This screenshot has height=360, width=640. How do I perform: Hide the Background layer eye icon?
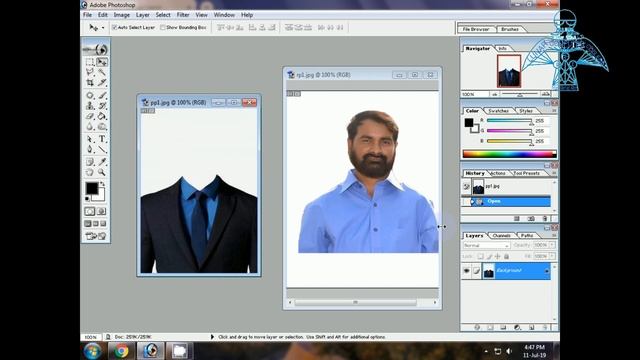coord(467,271)
